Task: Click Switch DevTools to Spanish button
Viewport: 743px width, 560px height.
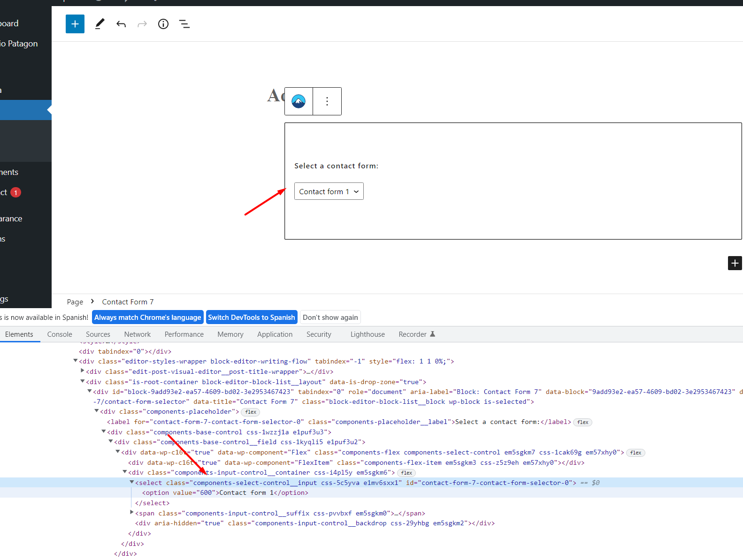Action: (252, 318)
